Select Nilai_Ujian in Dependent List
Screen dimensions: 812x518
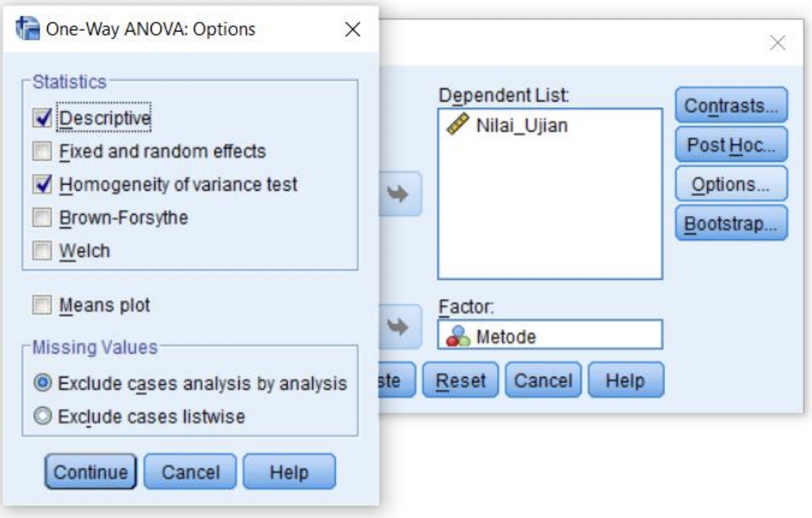pos(522,125)
